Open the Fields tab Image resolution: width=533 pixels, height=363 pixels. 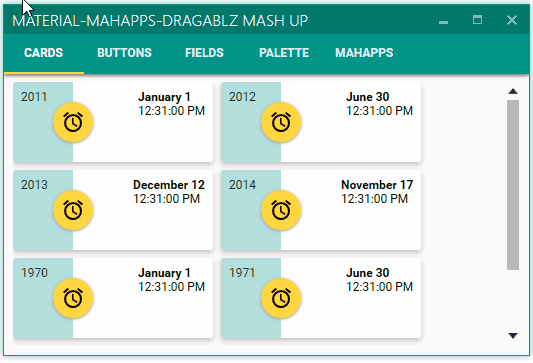point(204,53)
